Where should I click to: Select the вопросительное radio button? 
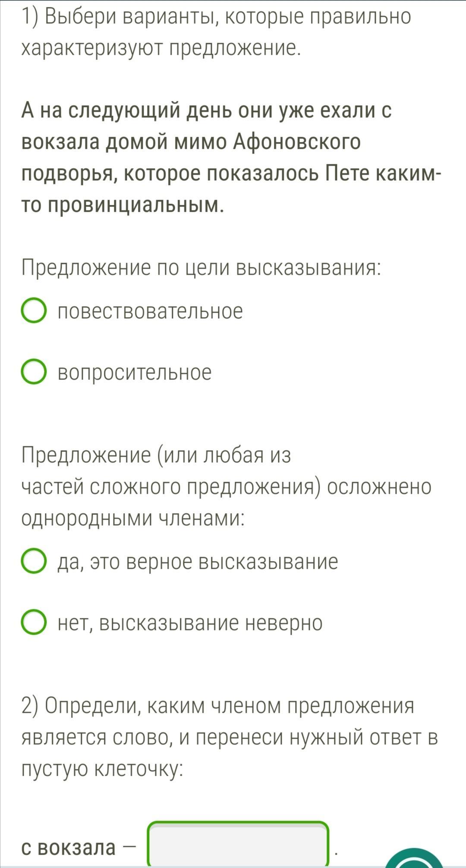coord(34,372)
